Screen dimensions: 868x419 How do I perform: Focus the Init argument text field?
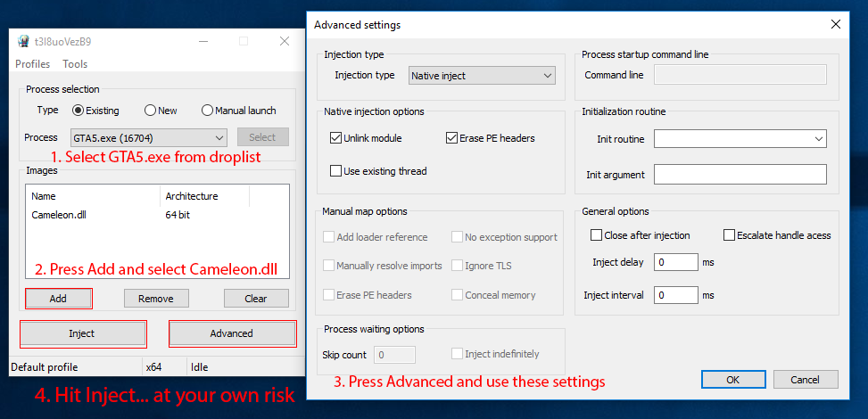(740, 174)
